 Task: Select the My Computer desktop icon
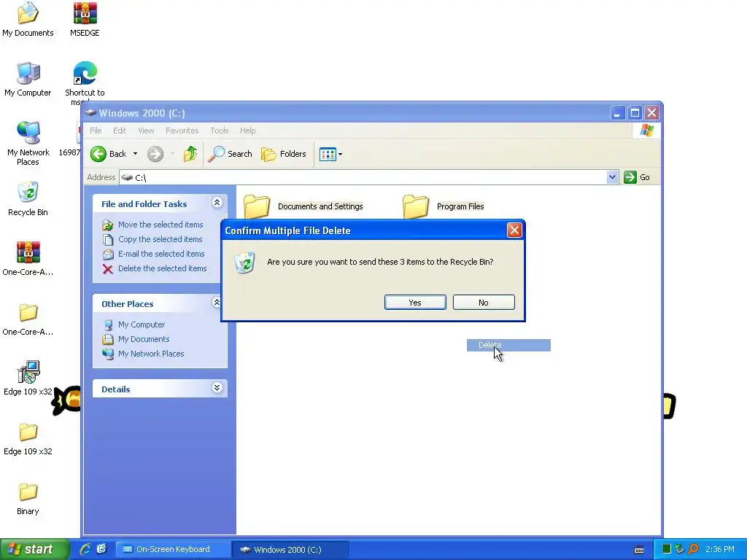tap(28, 74)
